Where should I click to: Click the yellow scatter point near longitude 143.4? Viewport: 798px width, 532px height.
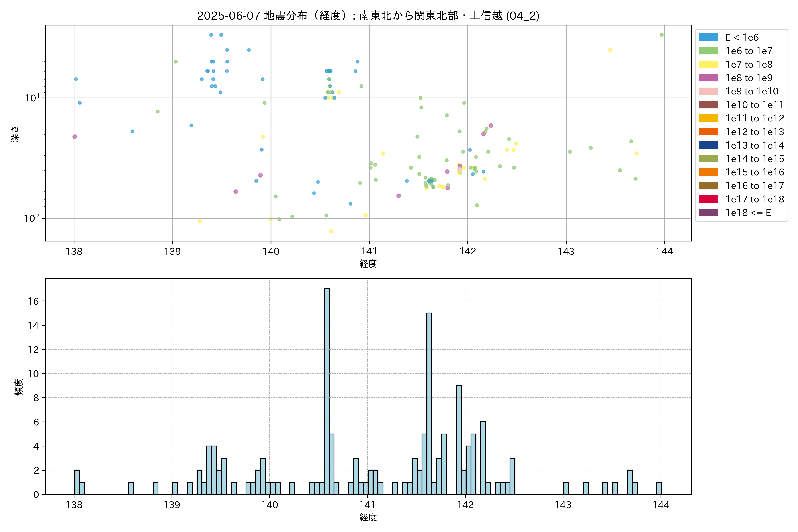tap(610, 50)
